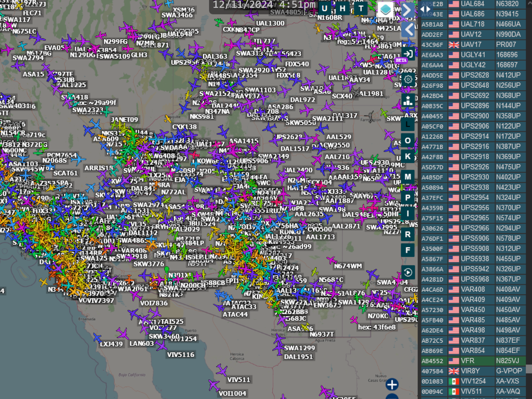The width and height of the screenshot is (532, 399).
Task: Toggle the K map option
Action: tap(408, 157)
